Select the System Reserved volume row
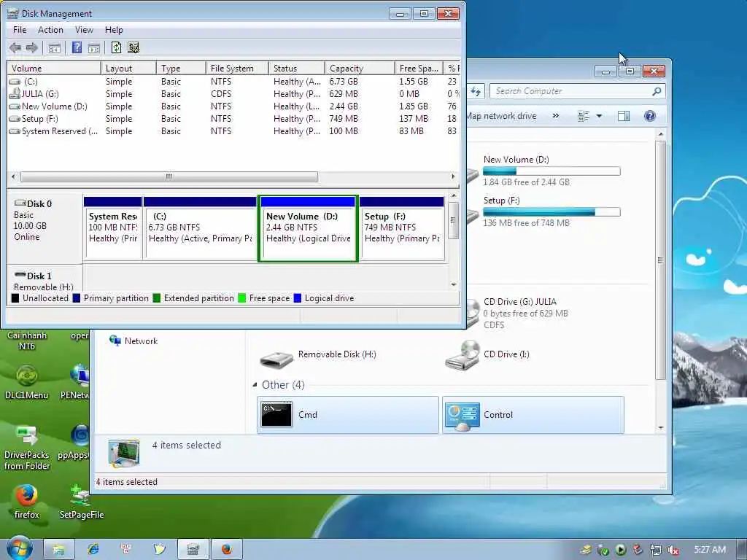The width and height of the screenshot is (747, 560). point(233,131)
